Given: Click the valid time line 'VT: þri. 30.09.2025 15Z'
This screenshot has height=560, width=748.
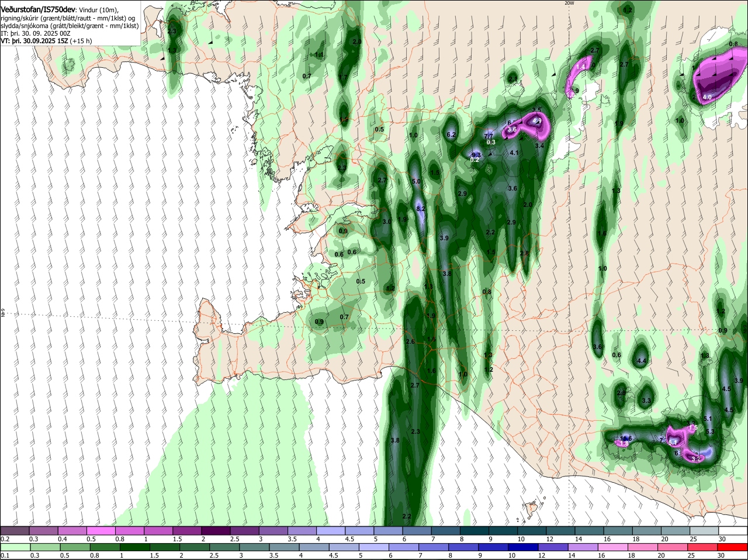Looking at the screenshot, I should (34, 41).
